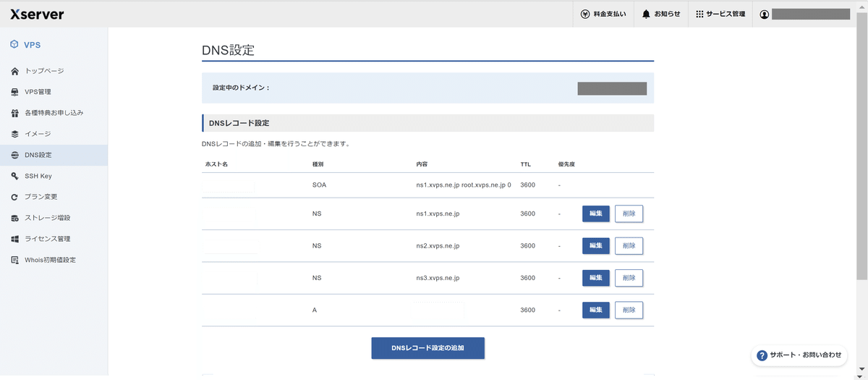Edit the ns1.xvps.ne.jp NS record
The image size is (868, 380).
pyautogui.click(x=596, y=214)
